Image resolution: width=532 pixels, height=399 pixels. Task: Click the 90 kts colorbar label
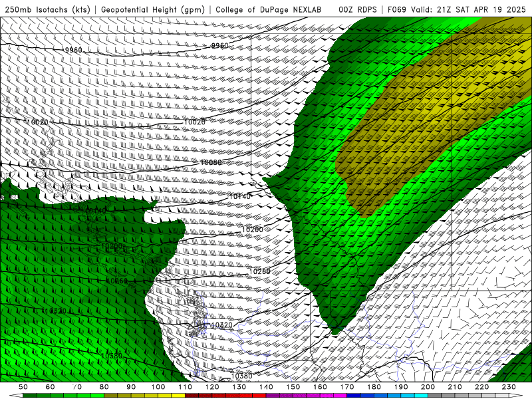[x=131, y=387]
